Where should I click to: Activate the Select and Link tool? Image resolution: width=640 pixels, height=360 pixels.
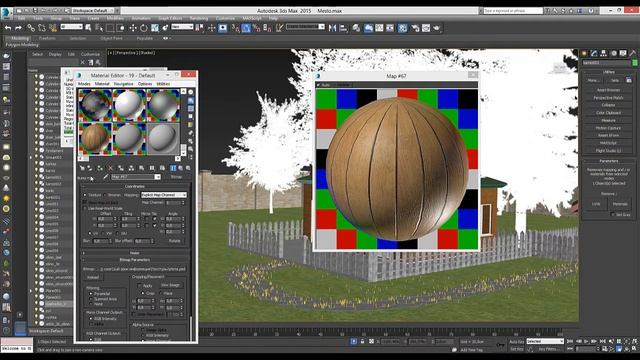pos(31,28)
